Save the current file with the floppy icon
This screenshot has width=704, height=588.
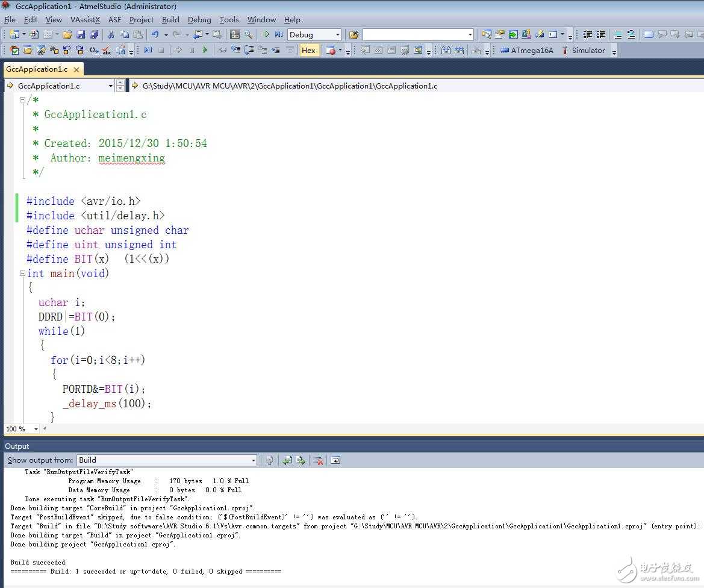81,34
